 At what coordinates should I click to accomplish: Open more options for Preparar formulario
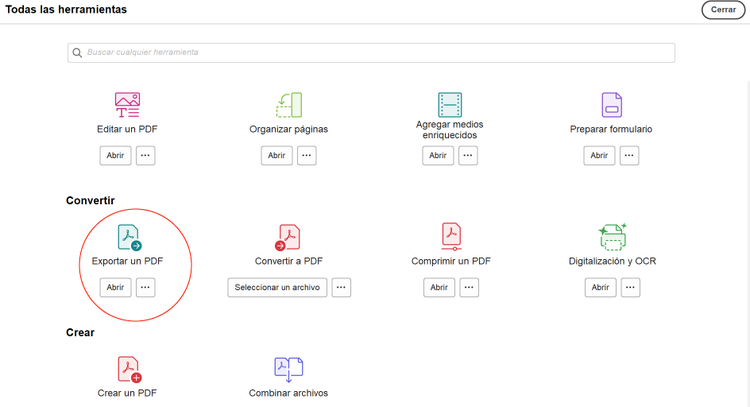click(629, 155)
